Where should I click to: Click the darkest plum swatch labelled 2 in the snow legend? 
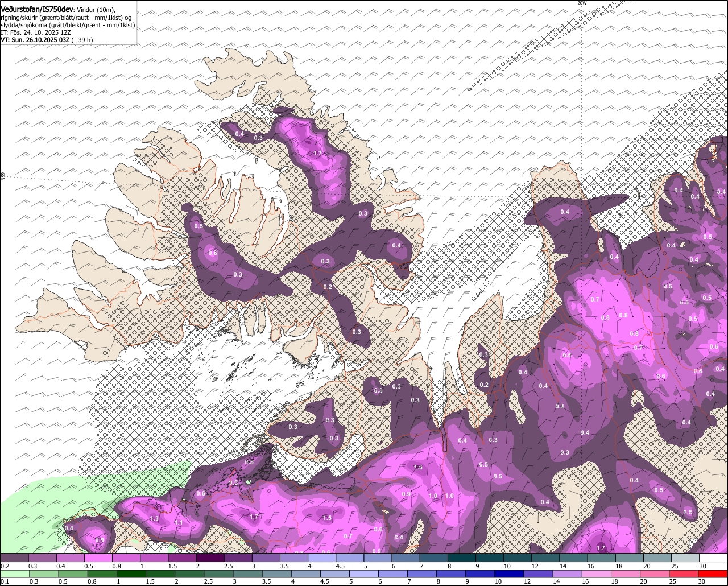click(210, 558)
